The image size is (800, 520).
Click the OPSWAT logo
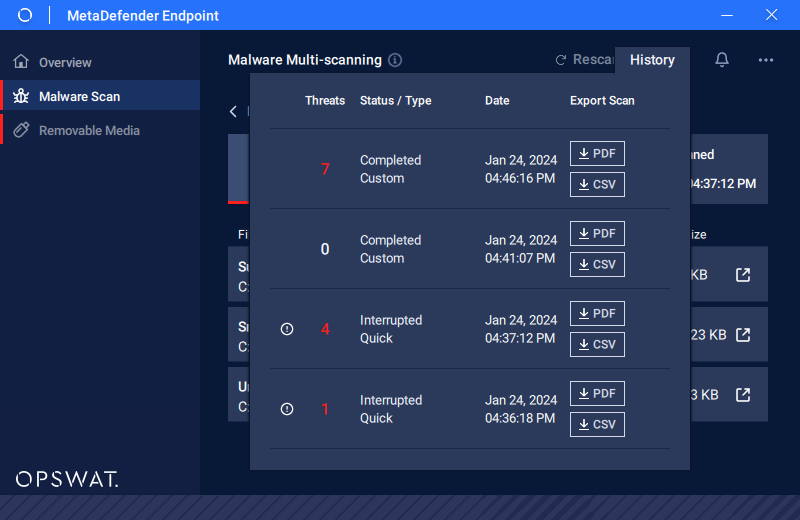pyautogui.click(x=67, y=479)
